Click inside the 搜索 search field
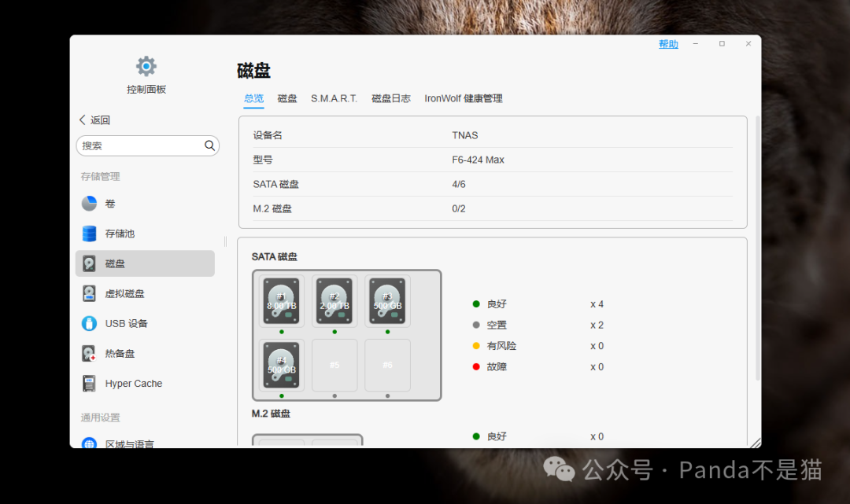The image size is (850, 504). (142, 145)
